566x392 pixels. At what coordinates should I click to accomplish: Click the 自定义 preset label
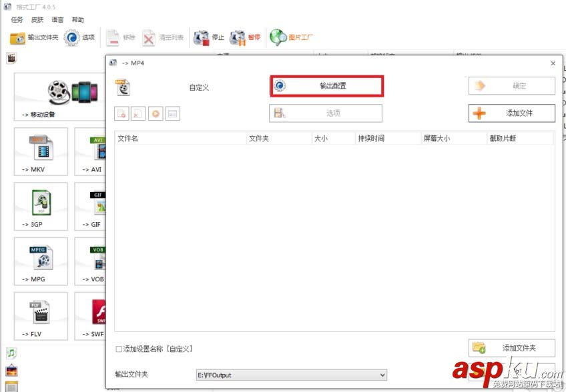pyautogui.click(x=200, y=87)
